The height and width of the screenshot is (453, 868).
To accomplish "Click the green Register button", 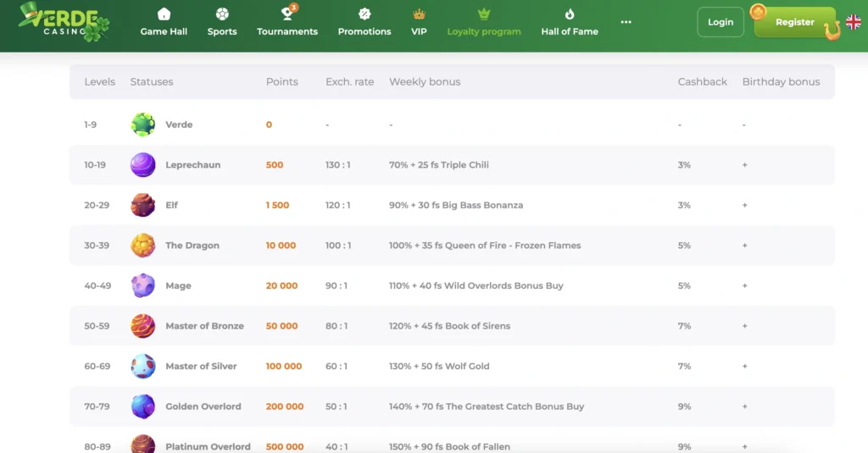I will point(794,22).
